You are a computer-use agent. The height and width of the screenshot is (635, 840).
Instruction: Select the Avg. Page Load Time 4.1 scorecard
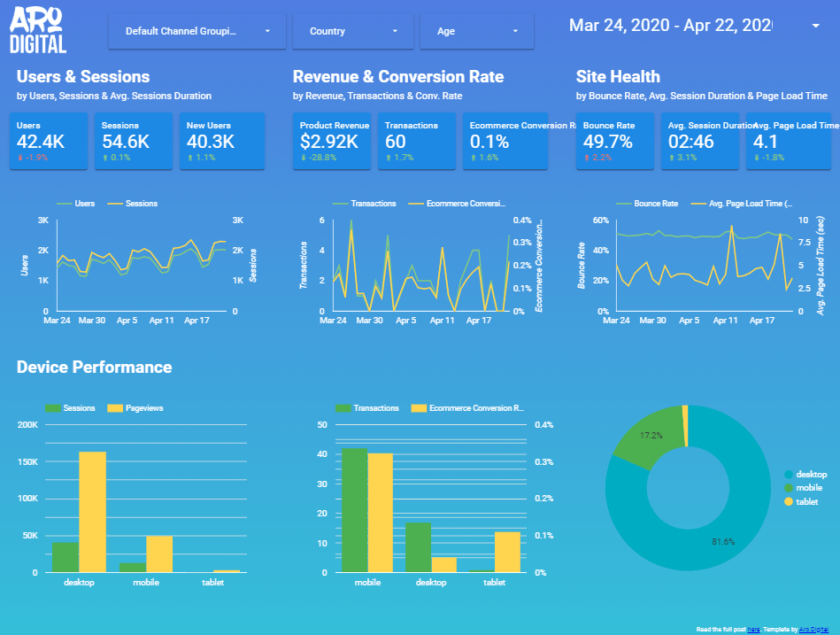[789, 141]
